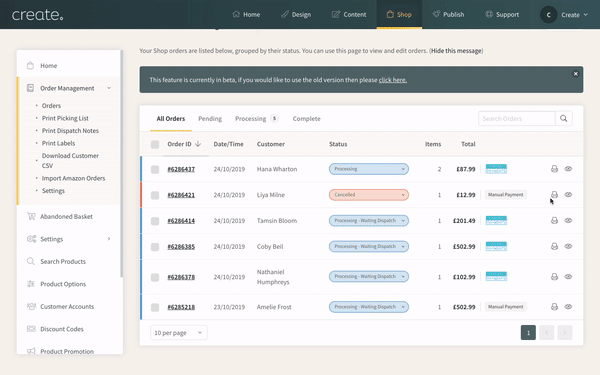Viewport: 600px width, 375px height.
Task: Open status dropdown for Nathaniel Humphreys' order
Action: pyautogui.click(x=369, y=276)
